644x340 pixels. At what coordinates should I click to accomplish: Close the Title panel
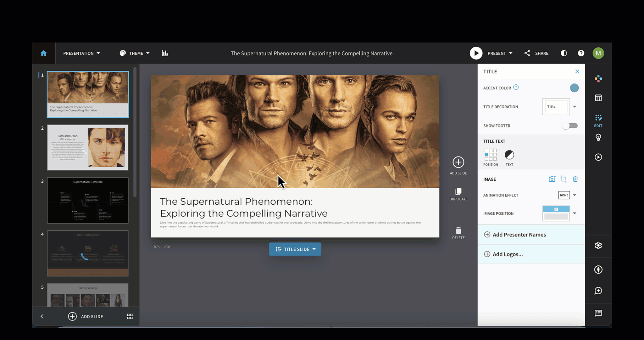[x=577, y=71]
